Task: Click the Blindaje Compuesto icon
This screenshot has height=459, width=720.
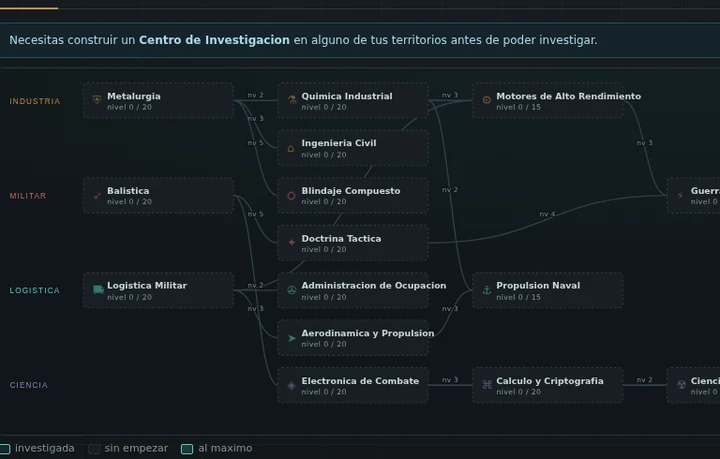Action: 291,196
